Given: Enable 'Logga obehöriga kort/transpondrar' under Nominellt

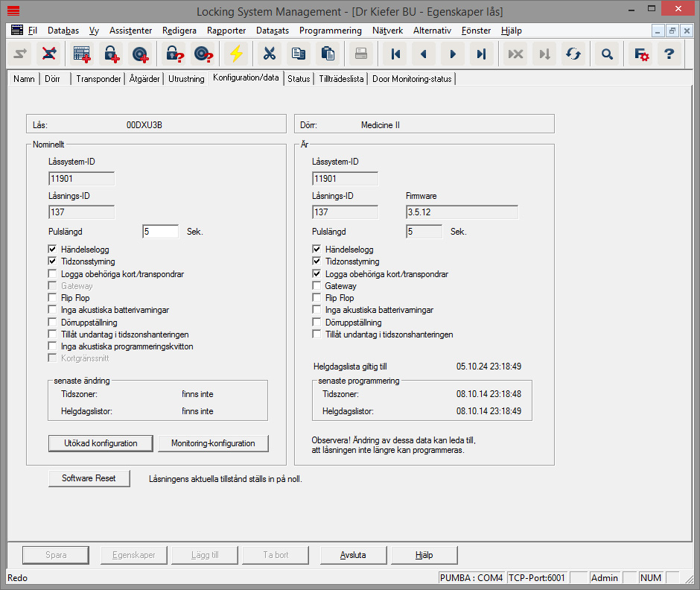Looking at the screenshot, I should tap(52, 273).
